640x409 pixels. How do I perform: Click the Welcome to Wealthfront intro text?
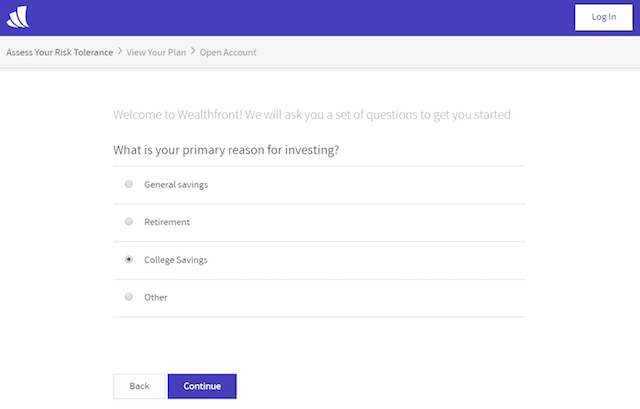point(312,115)
